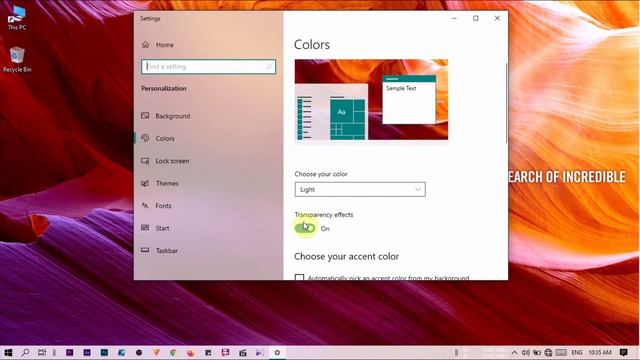Open the Lock screen settings page
This screenshot has width=640, height=360.
[165, 161]
